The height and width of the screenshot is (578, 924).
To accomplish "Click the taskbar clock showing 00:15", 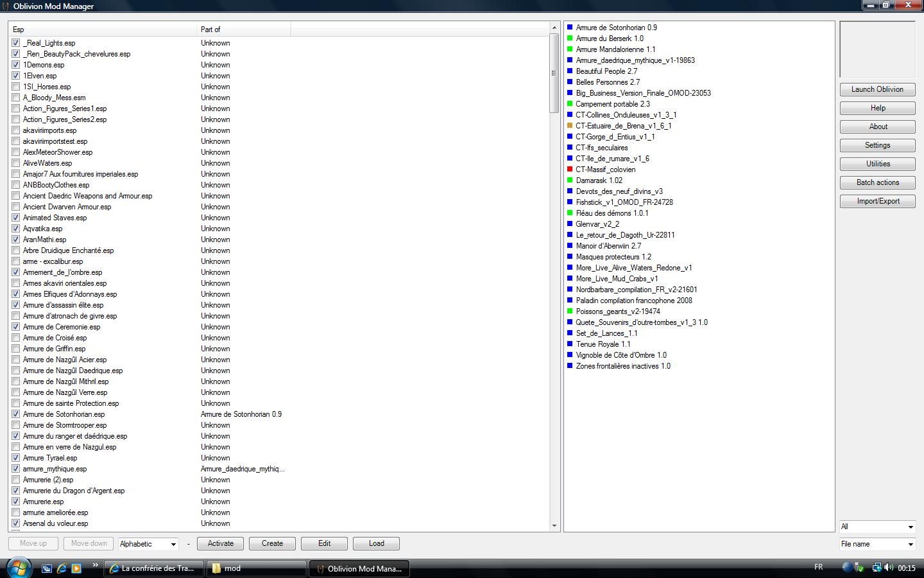I will 907,568.
